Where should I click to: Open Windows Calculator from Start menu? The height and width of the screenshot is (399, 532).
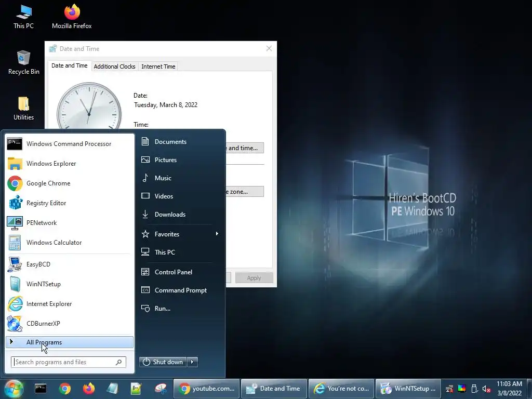(69, 243)
